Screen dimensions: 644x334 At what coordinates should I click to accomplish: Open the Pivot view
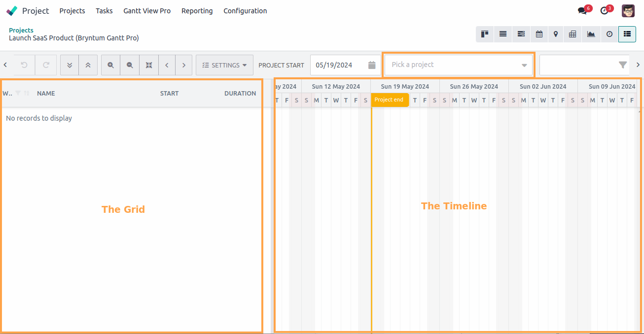click(x=572, y=34)
